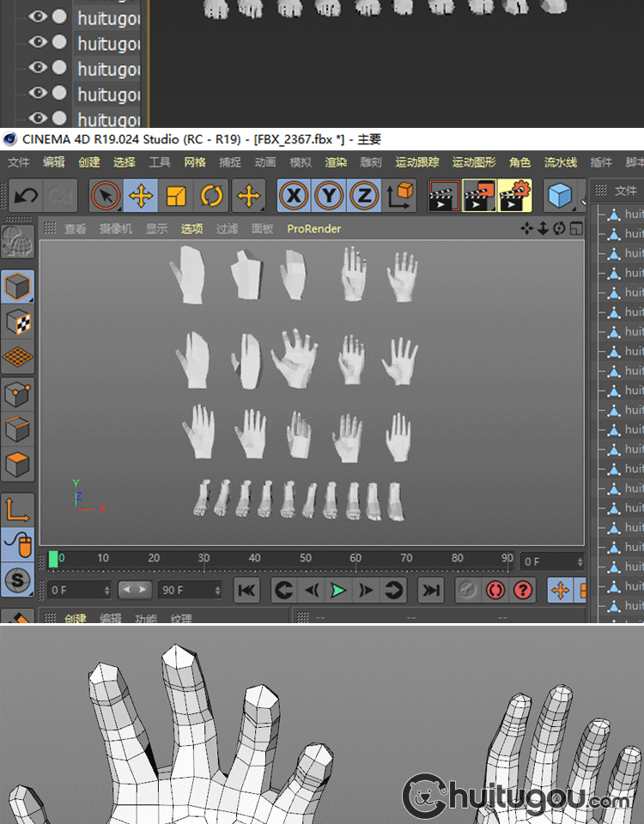Jump to the start of timeline
This screenshot has width=644, height=824.
pyautogui.click(x=246, y=591)
